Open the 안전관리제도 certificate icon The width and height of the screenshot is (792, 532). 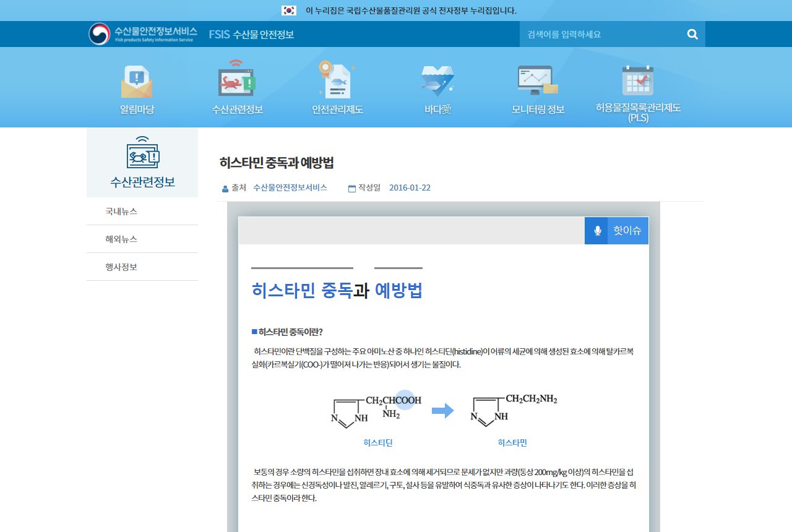(337, 80)
